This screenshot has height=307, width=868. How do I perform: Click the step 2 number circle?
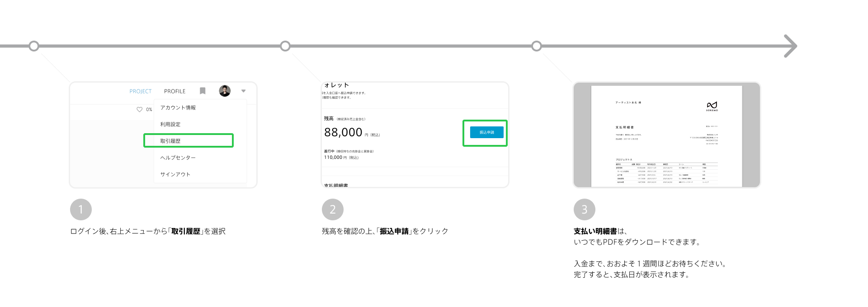click(333, 209)
